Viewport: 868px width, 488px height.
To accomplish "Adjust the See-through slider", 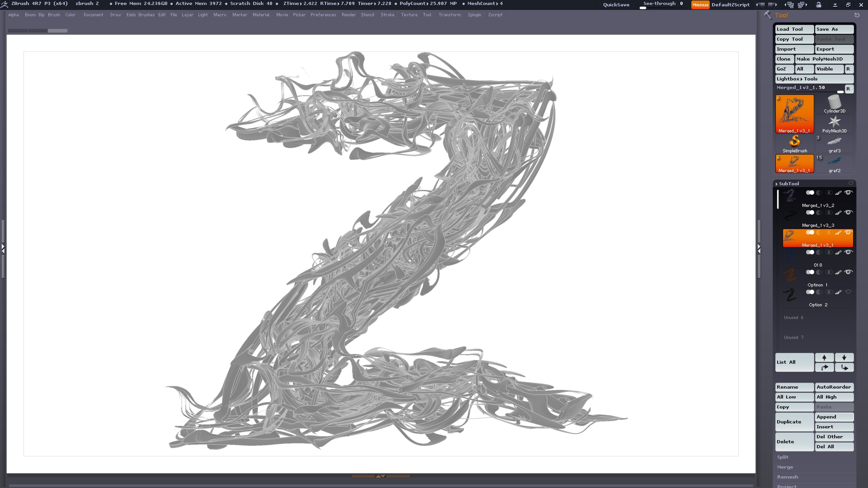I will (x=662, y=5).
